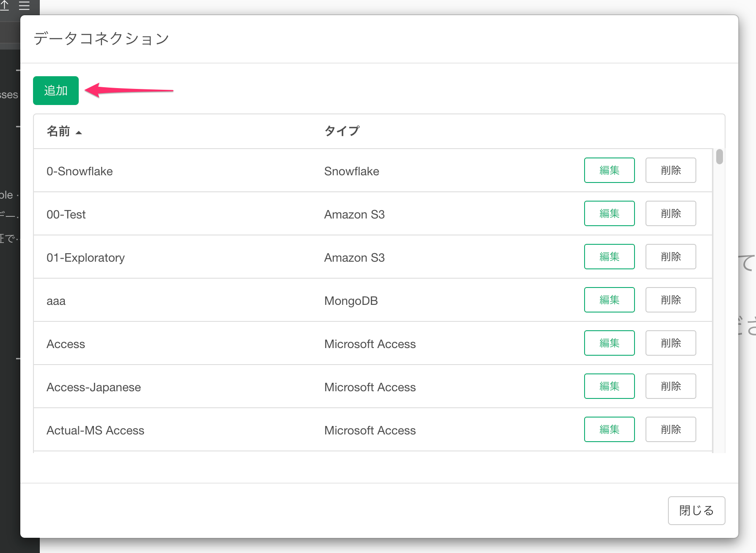
Task: Delete the aaa MongoDB connection
Action: tap(670, 300)
